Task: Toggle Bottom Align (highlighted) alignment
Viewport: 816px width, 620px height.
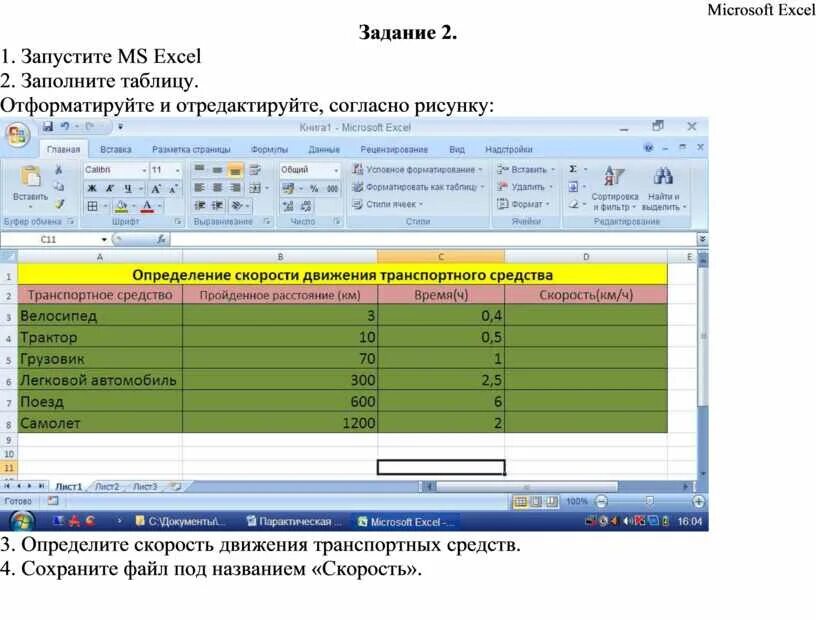Action: point(235,170)
